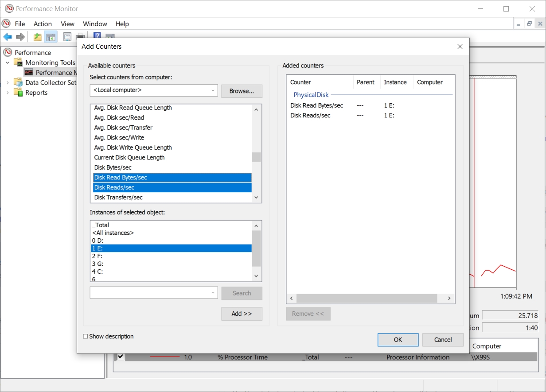This screenshot has width=546, height=392.
Task: Click the Up One Level folder icon
Action: (38, 37)
